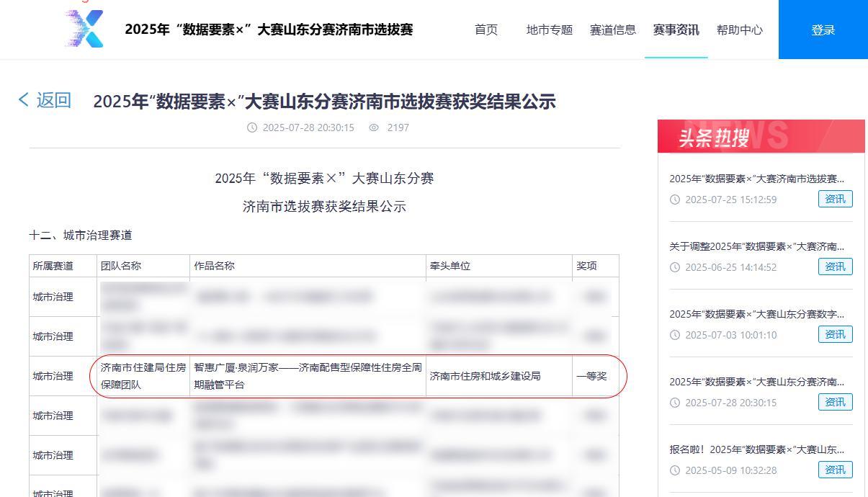Open news 2025年“数据要素×”大赛山东分赛数字...

click(x=757, y=314)
